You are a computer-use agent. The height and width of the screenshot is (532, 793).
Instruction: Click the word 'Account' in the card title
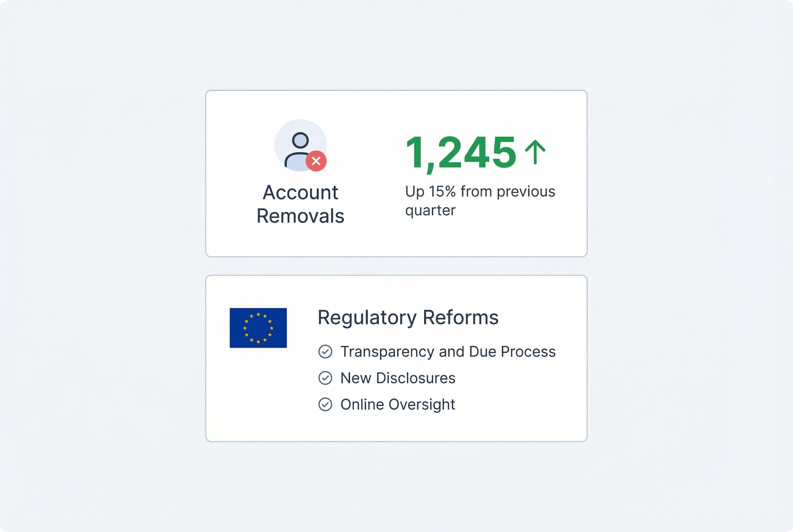[x=300, y=192]
